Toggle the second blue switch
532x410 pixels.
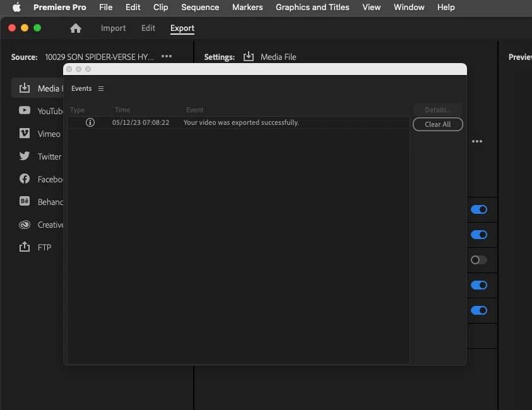[479, 235]
